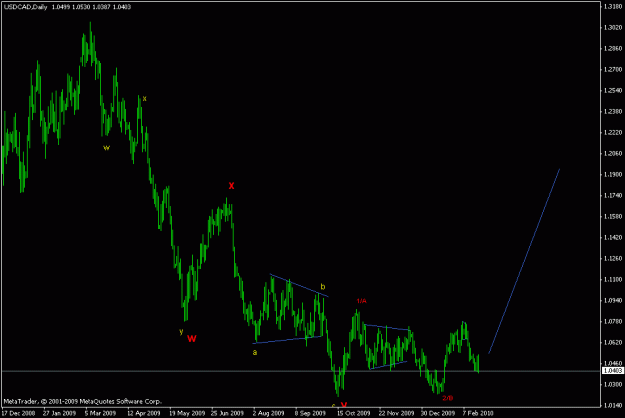
Task: Click 1.2380 on the price axis
Action: [x=613, y=111]
